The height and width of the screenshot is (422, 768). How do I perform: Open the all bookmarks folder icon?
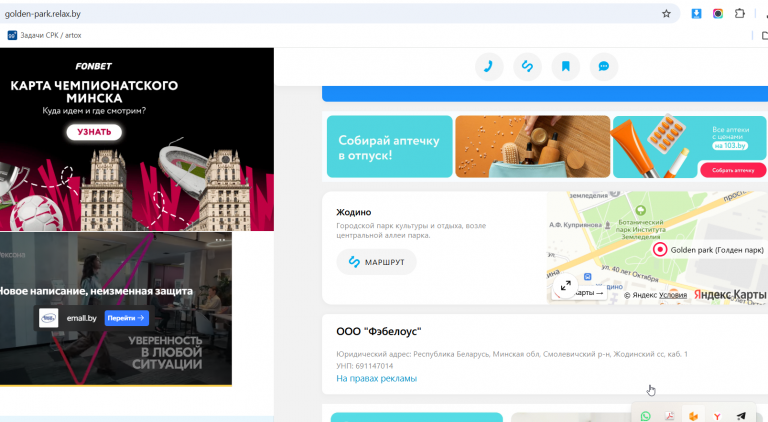(x=765, y=35)
